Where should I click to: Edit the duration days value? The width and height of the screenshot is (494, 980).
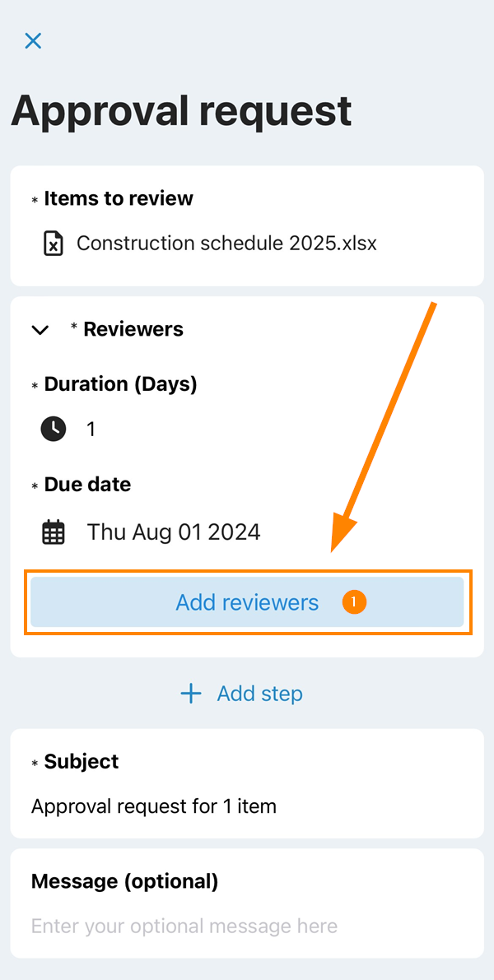pos(91,429)
